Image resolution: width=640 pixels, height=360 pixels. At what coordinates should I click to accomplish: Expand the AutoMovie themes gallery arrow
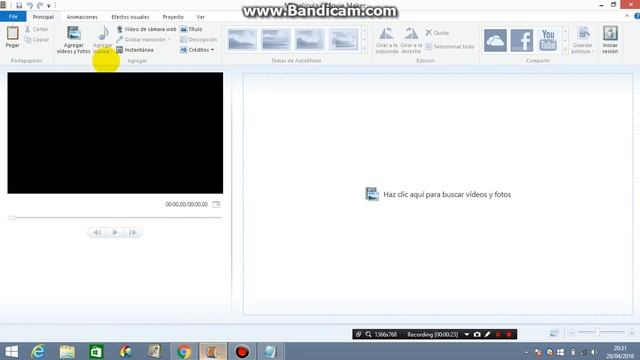[x=364, y=50]
